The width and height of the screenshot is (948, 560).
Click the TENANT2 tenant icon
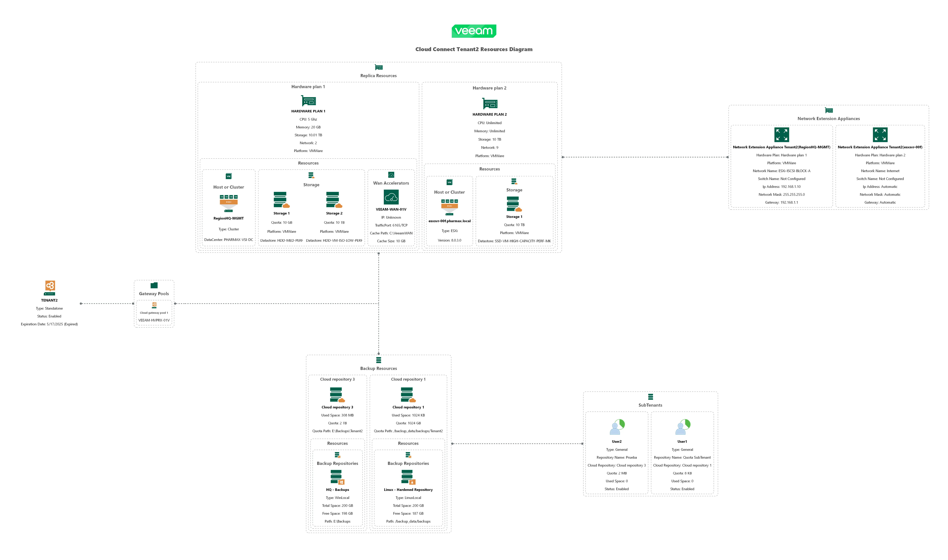pos(50,288)
